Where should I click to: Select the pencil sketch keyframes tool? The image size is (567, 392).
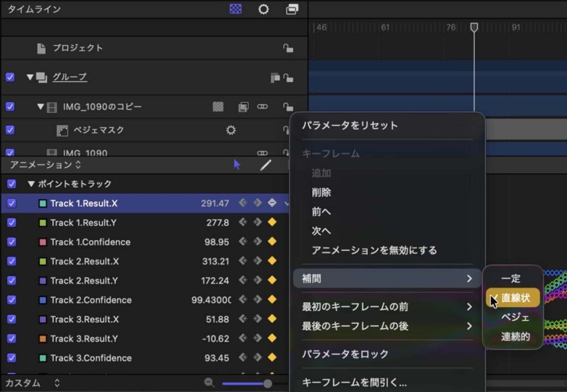pyautogui.click(x=266, y=164)
